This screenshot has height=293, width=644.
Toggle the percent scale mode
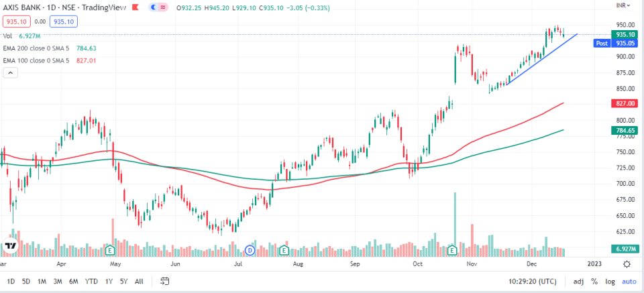tap(594, 282)
